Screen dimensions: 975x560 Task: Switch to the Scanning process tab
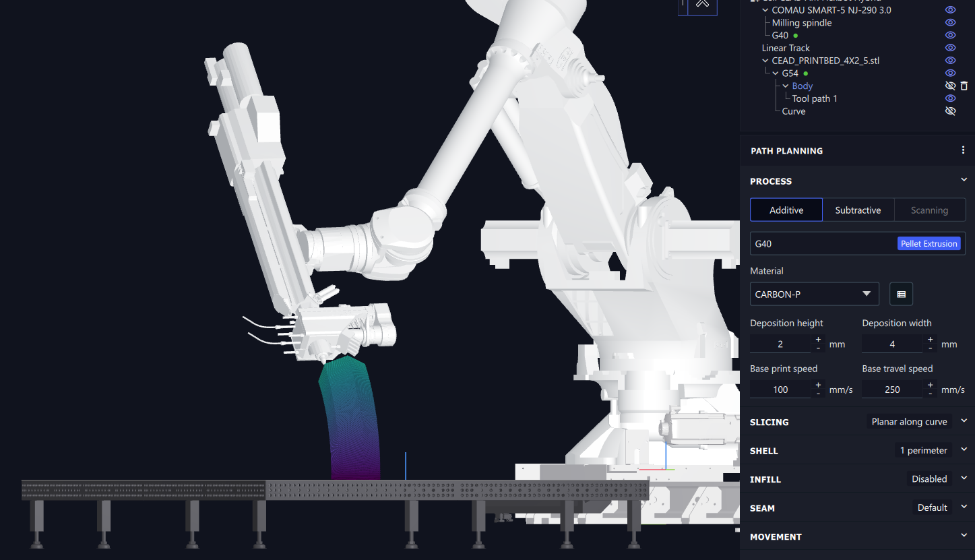(x=929, y=210)
